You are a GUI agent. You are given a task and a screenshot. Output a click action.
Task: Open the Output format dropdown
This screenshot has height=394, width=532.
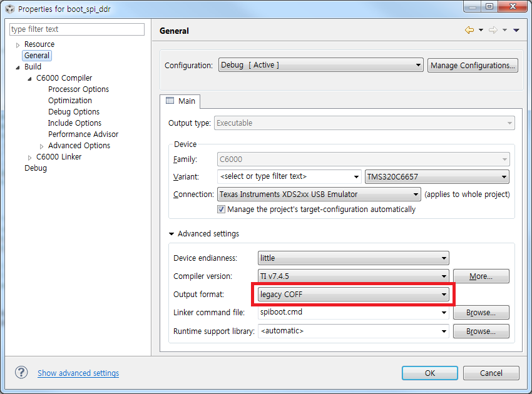(354, 294)
